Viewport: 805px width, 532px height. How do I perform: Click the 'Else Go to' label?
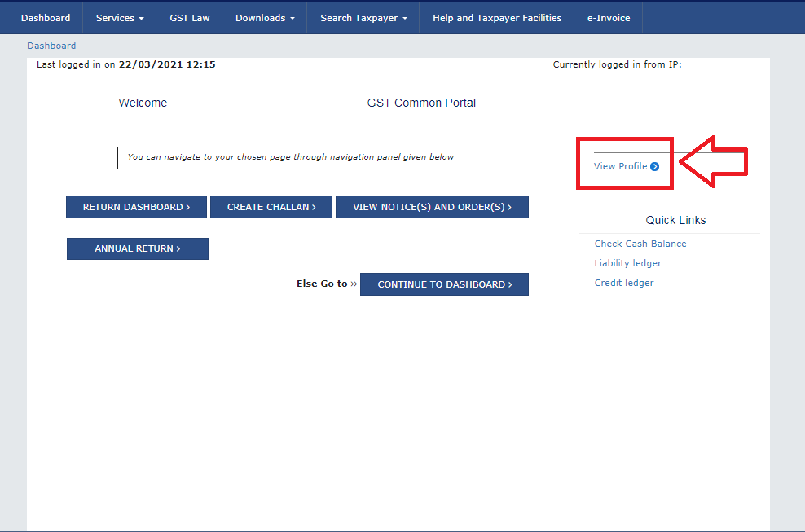click(x=322, y=284)
